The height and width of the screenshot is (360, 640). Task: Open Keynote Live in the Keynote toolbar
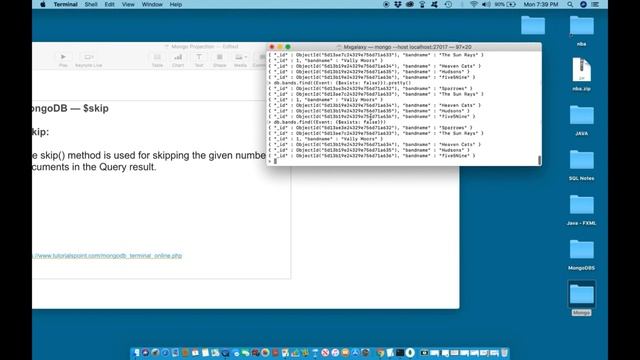pyautogui.click(x=89, y=60)
